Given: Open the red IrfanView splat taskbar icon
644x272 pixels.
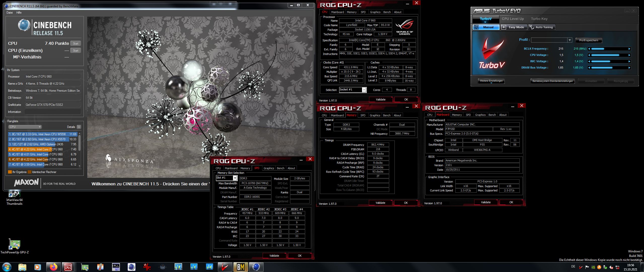Looking at the screenshot, I should pos(147,267).
